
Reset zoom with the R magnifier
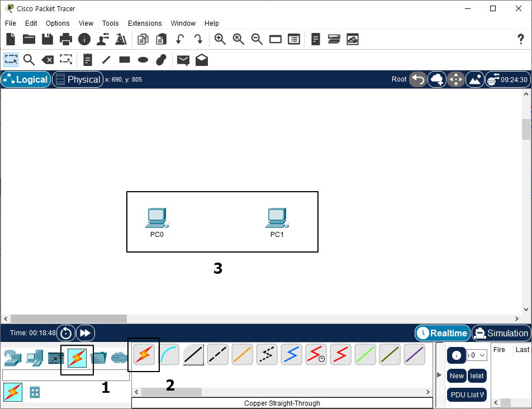tap(239, 39)
